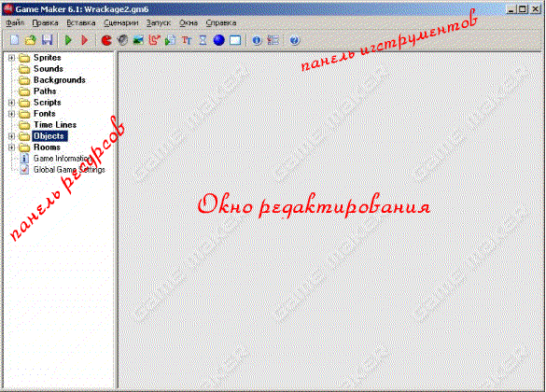Click the New file toolbar icon

pyautogui.click(x=15, y=40)
